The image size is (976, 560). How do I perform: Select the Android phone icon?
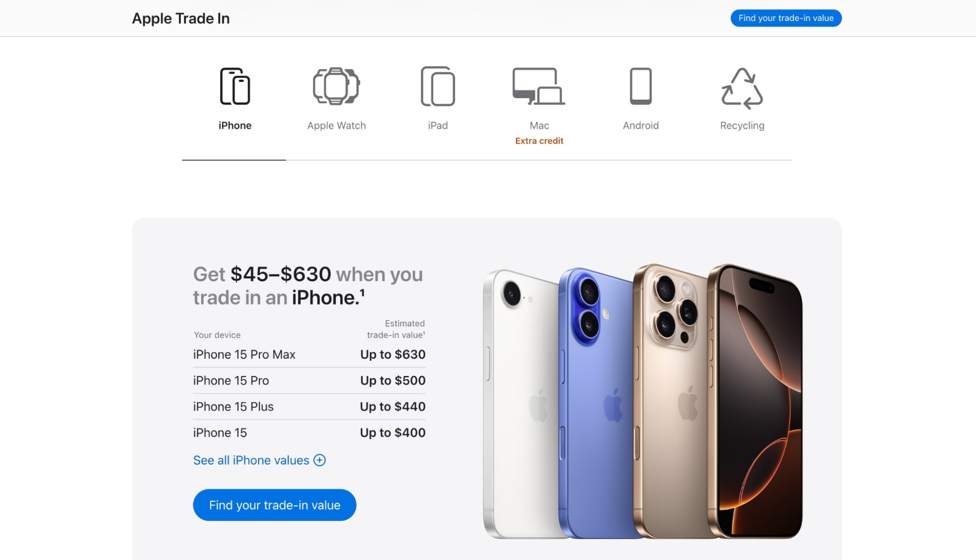click(x=641, y=86)
